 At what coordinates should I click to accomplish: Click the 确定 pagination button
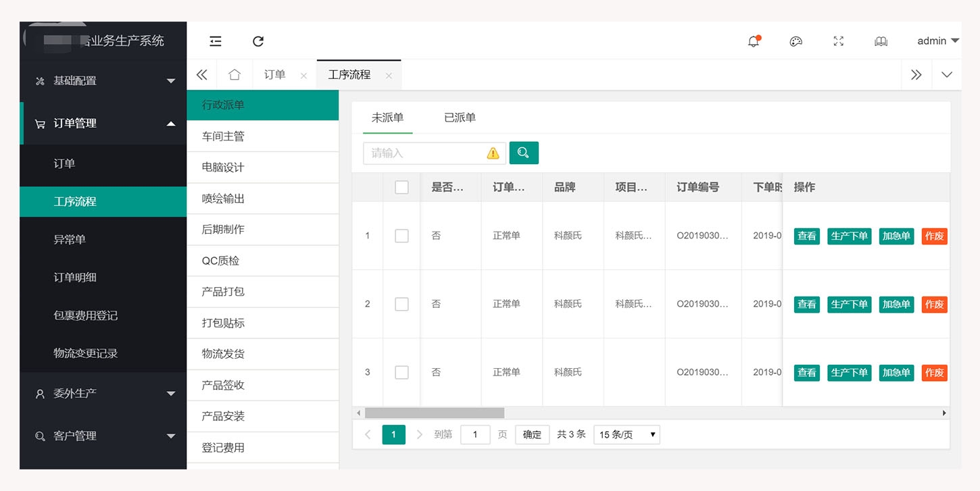(532, 434)
